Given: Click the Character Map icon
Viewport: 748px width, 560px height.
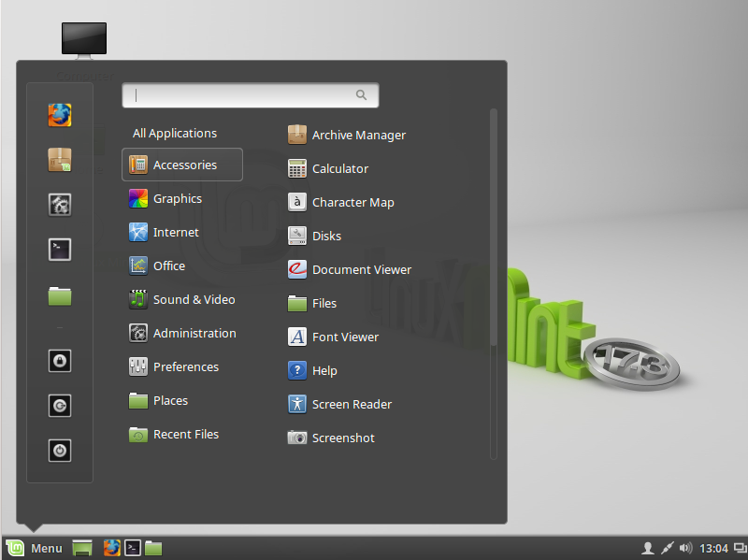Looking at the screenshot, I should pyautogui.click(x=297, y=202).
